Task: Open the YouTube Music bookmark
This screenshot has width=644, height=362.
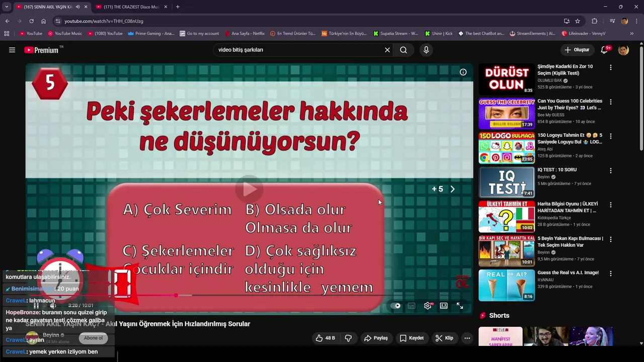Action: [x=65, y=34]
